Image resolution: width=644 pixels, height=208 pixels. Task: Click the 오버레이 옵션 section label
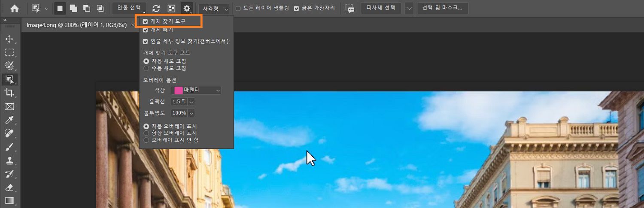(x=159, y=80)
